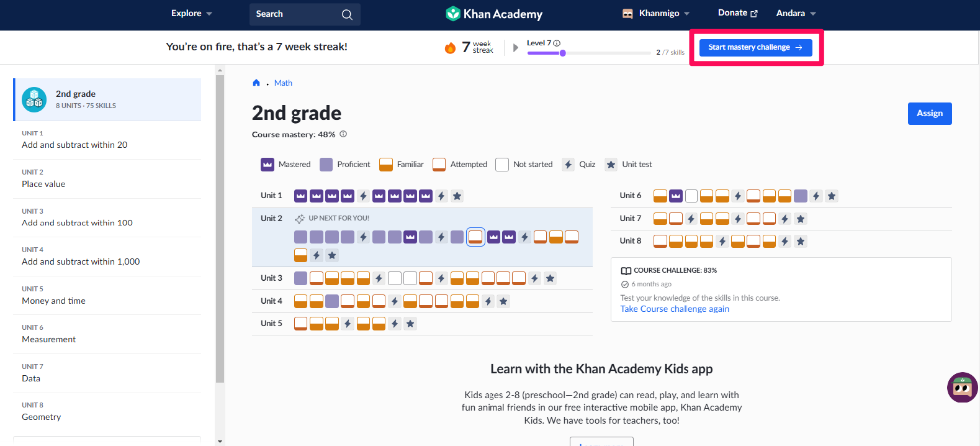Click the sidebar vertical scrollbar thumb

tap(220, 229)
